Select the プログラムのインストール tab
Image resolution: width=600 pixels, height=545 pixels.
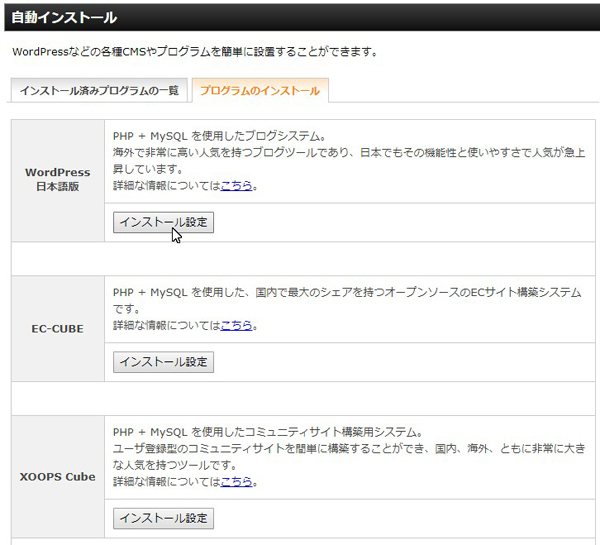click(x=260, y=90)
